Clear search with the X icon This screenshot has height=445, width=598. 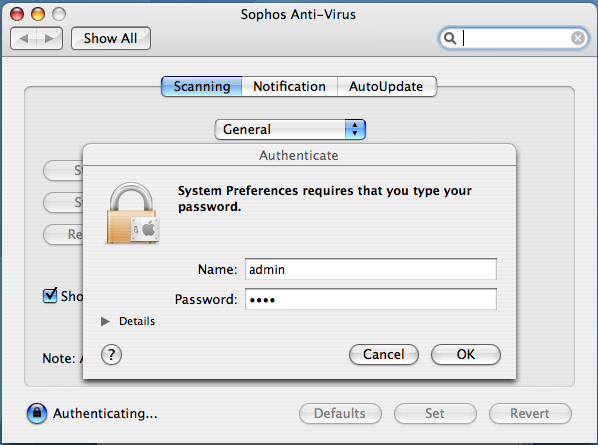point(578,38)
